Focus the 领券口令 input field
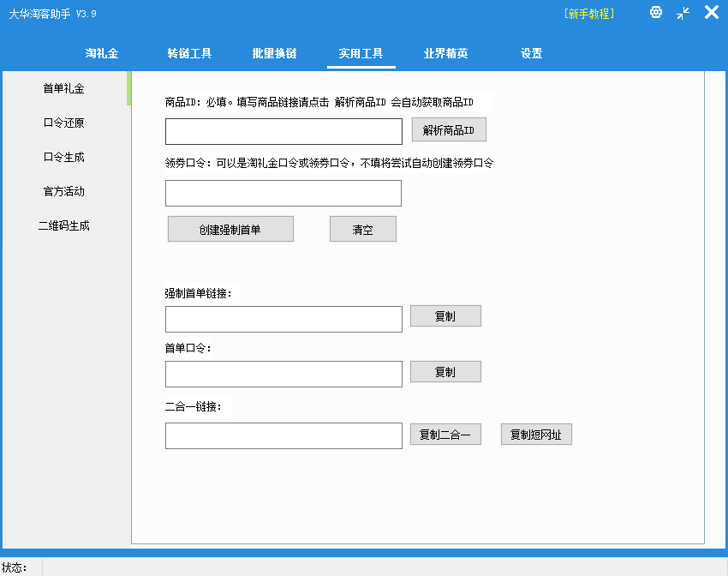728x576 pixels. coord(283,193)
